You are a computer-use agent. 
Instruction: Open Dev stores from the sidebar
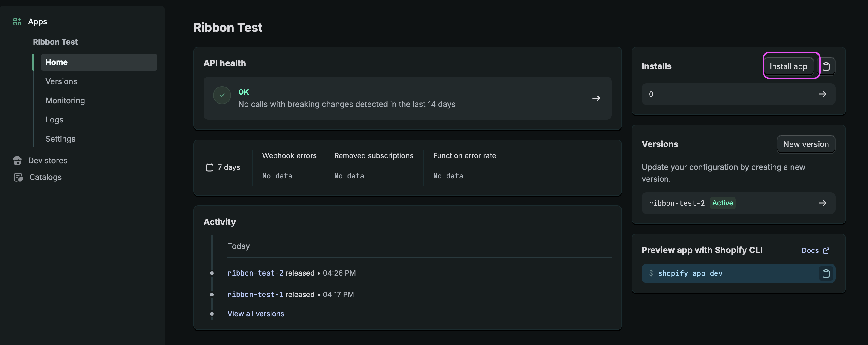pos(47,160)
